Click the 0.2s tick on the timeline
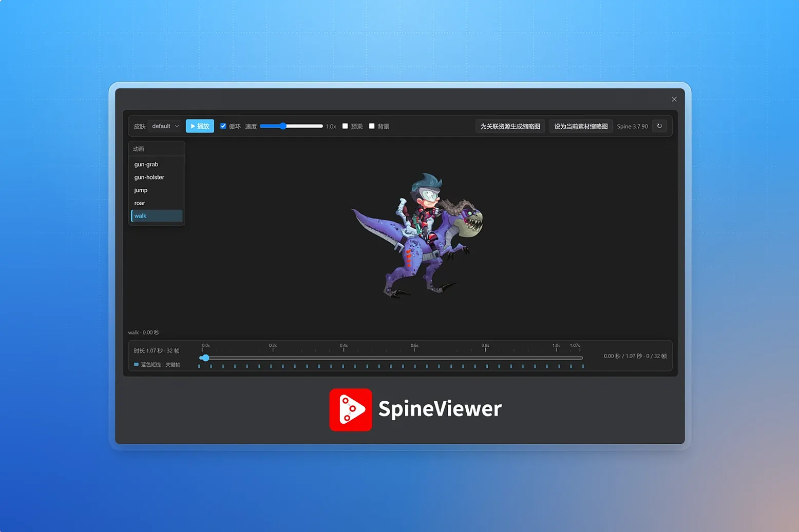This screenshot has width=799, height=532. click(x=273, y=347)
